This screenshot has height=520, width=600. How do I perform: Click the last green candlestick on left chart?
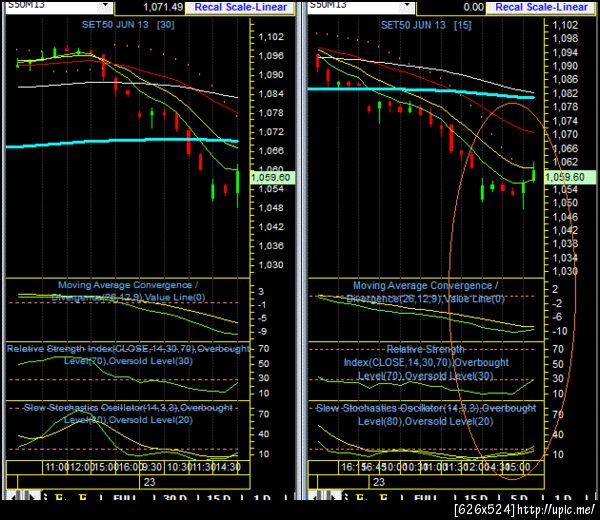pos(238,186)
